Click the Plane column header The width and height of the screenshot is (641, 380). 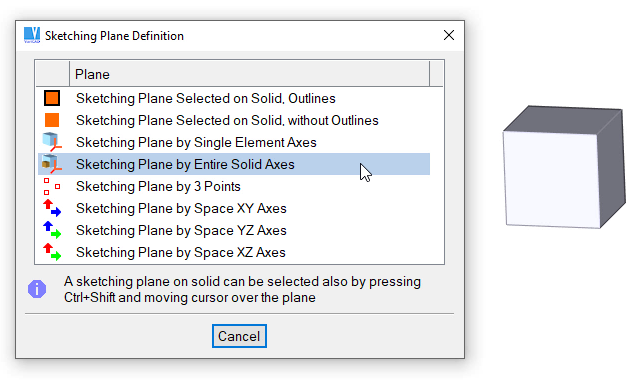(249, 74)
